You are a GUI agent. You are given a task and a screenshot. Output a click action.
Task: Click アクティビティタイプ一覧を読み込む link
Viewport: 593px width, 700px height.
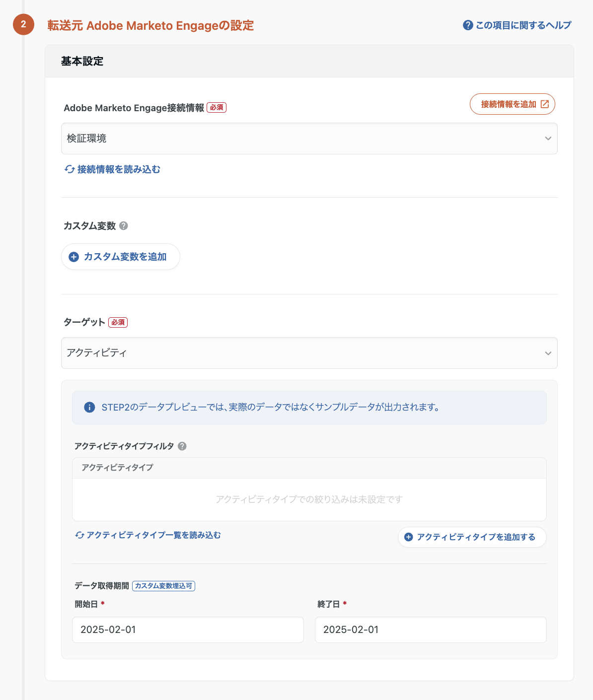(148, 535)
